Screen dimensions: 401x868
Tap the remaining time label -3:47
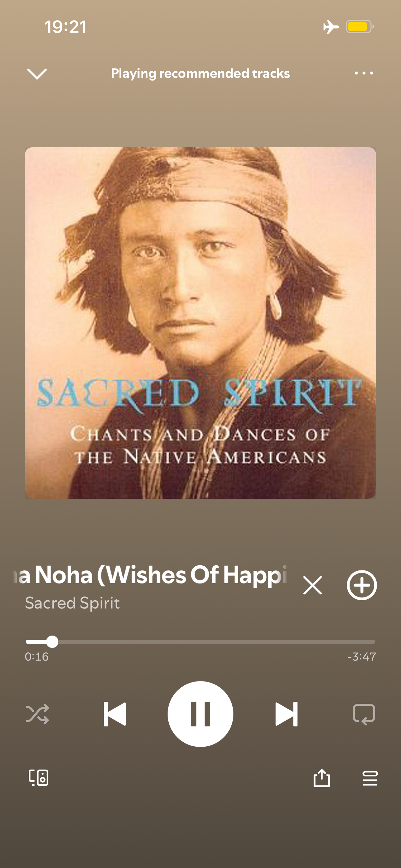(362, 656)
